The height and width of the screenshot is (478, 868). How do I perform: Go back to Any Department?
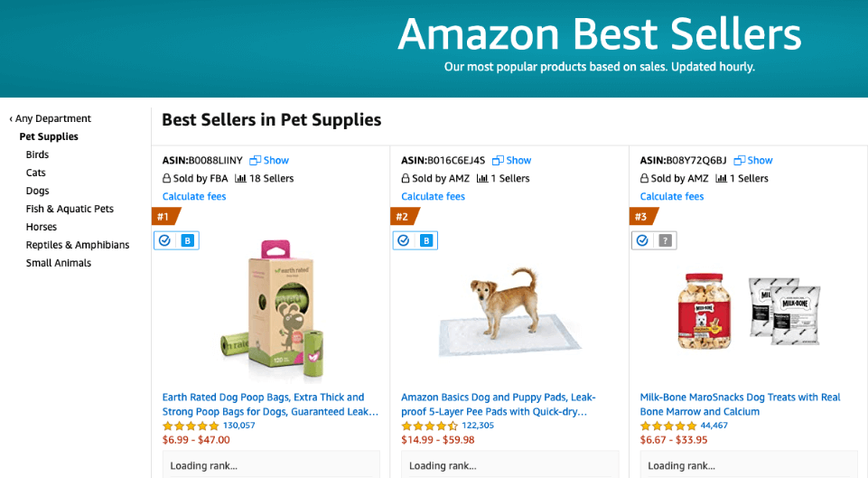point(50,118)
